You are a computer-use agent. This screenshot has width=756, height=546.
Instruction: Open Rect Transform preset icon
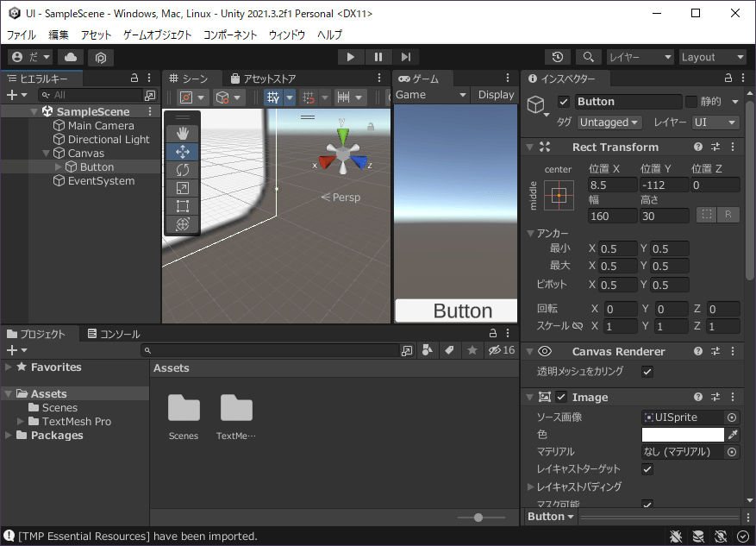click(x=715, y=147)
